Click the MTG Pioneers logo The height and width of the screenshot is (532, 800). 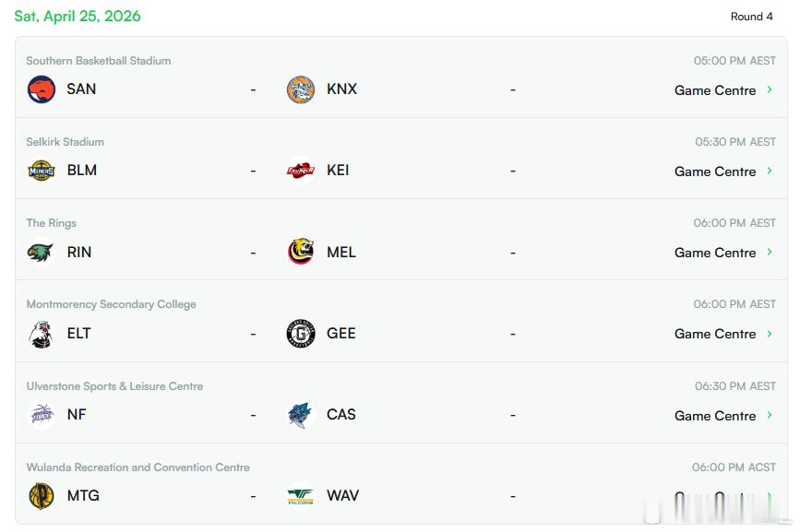click(x=42, y=496)
